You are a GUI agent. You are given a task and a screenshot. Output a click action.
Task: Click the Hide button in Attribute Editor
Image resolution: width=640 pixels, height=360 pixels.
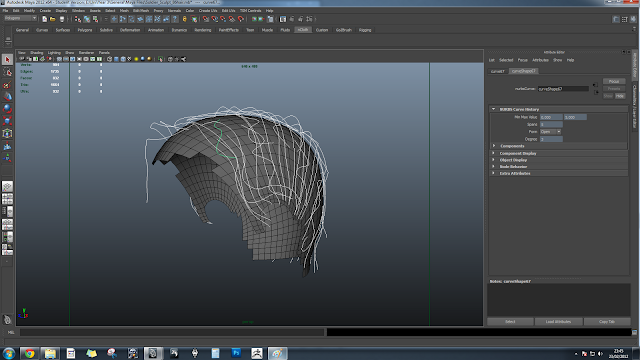point(620,96)
